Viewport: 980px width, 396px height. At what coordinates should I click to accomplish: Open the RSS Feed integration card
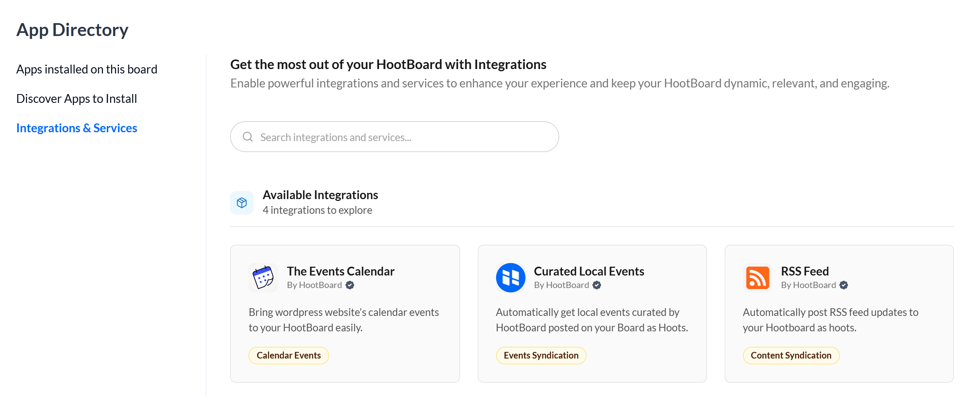pos(839,314)
